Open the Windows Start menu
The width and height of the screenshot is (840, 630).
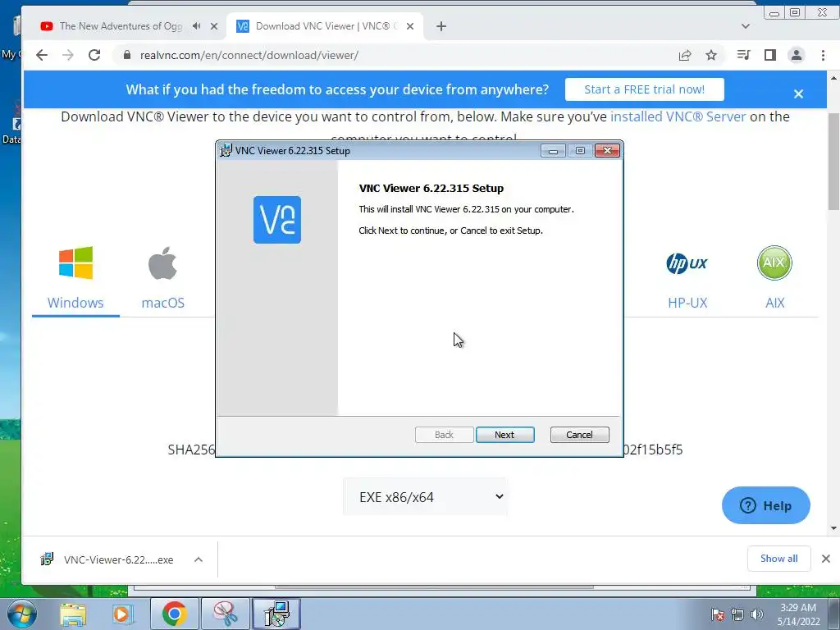(x=21, y=614)
